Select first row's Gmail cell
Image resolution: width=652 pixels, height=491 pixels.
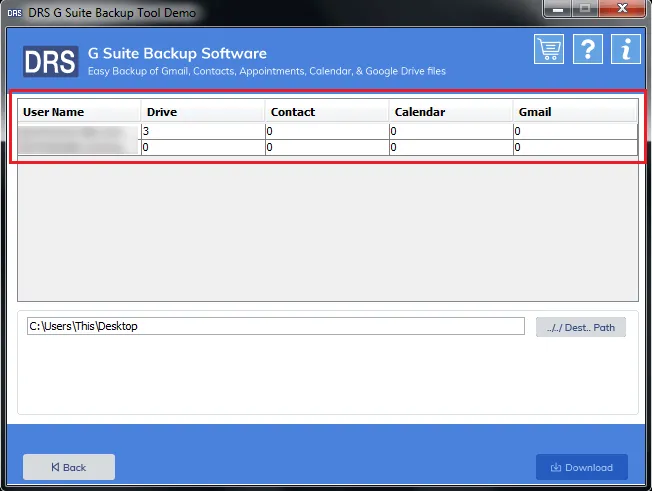pyautogui.click(x=575, y=131)
